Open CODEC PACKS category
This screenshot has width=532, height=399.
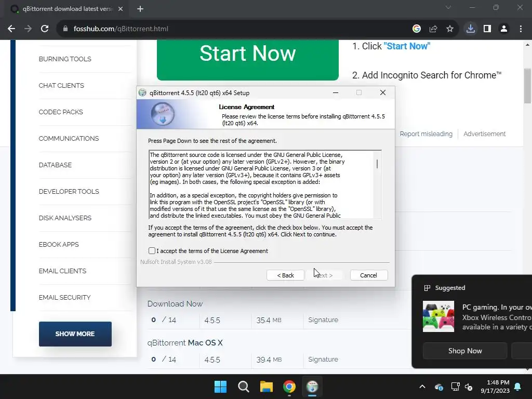tap(61, 112)
